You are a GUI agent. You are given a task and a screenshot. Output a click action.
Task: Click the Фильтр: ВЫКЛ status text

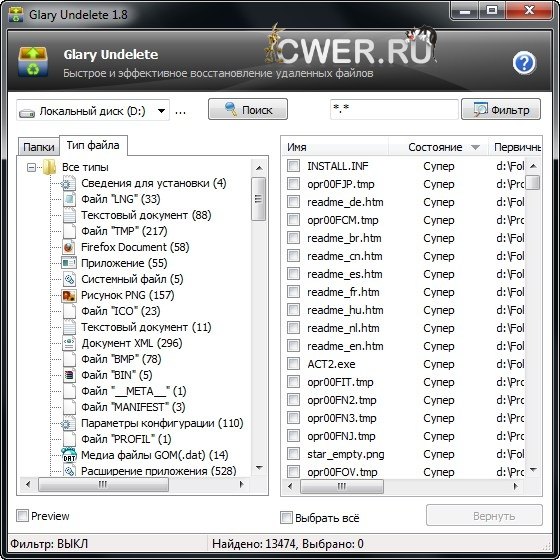point(49,544)
